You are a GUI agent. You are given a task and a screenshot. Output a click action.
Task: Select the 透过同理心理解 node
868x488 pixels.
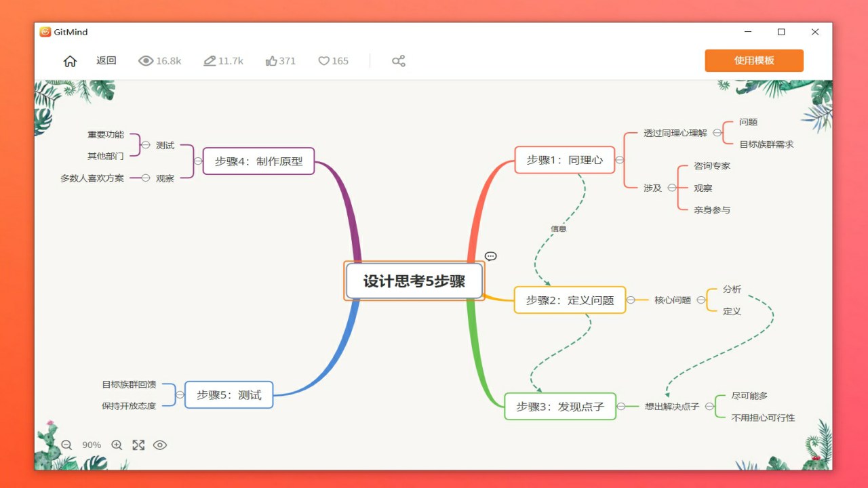[x=675, y=133]
